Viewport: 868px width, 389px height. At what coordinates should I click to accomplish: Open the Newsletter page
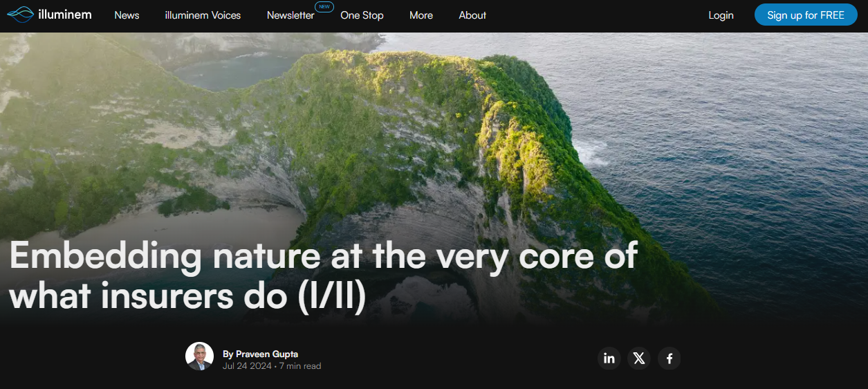(x=290, y=15)
